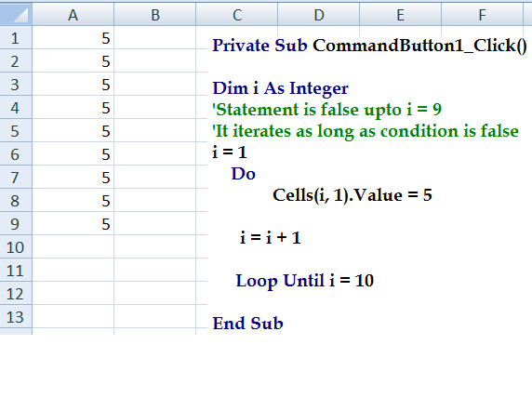Viewport: 532px width, 411px height.
Task: Select column E header
Action: tap(400, 15)
